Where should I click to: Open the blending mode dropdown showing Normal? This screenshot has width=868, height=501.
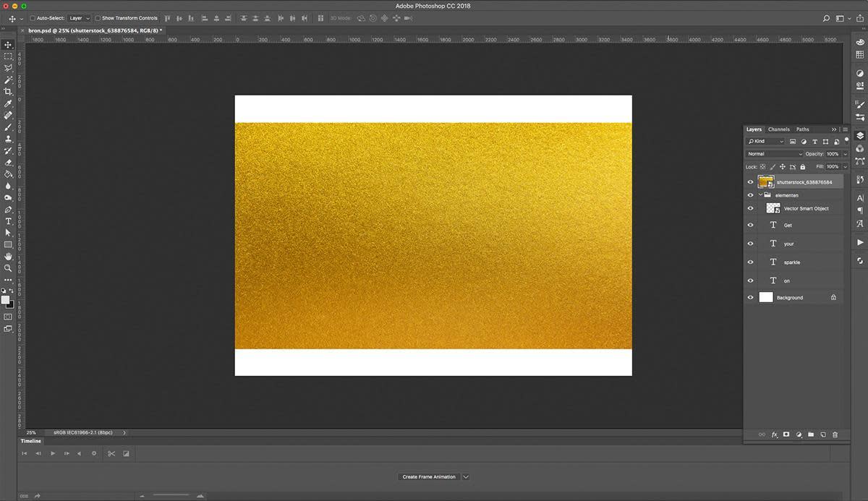click(x=774, y=153)
